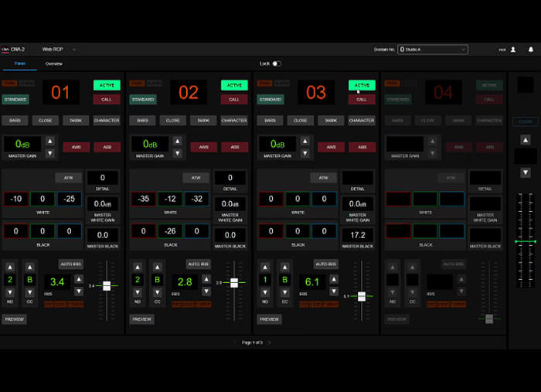Step up camera 02 ND filter
Viewport: 541px width, 392px height.
click(138, 267)
